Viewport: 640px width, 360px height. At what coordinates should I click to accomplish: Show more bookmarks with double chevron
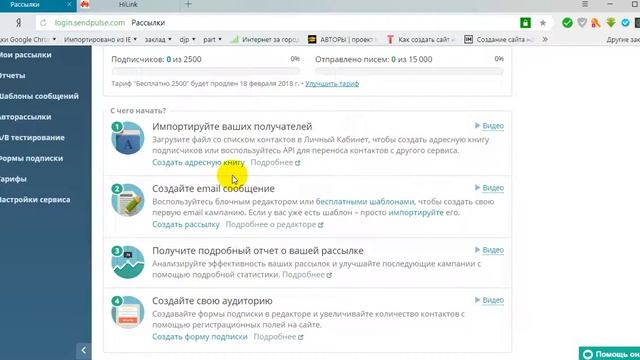pyautogui.click(x=545, y=40)
